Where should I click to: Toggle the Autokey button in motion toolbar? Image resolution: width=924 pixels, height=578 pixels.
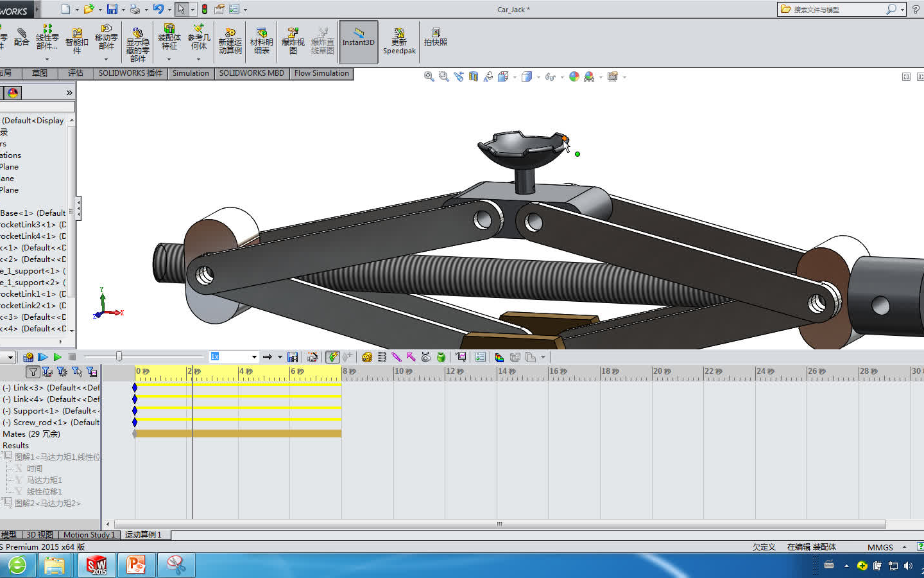[332, 357]
